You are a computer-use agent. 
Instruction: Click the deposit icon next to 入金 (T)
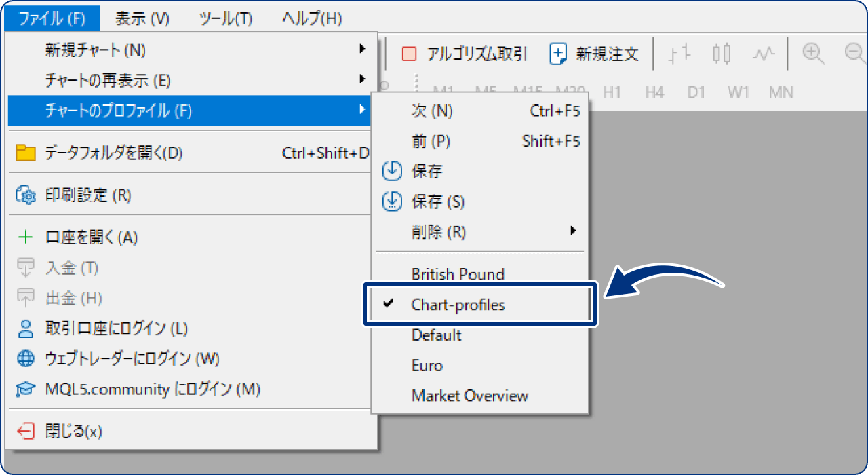(x=25, y=268)
